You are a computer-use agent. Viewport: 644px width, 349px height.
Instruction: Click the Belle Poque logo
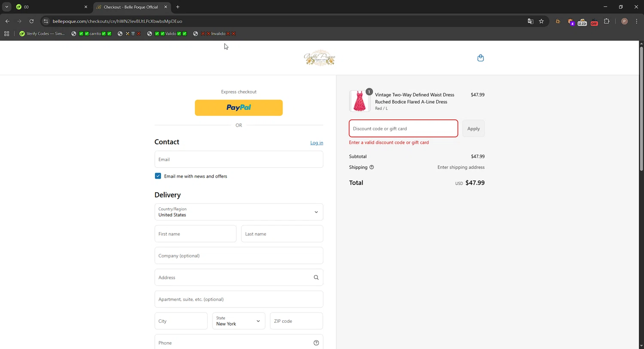[x=319, y=58]
